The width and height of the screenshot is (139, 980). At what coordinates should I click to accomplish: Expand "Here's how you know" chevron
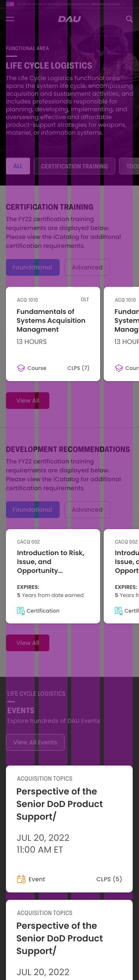pyautogui.click(x=123, y=4)
